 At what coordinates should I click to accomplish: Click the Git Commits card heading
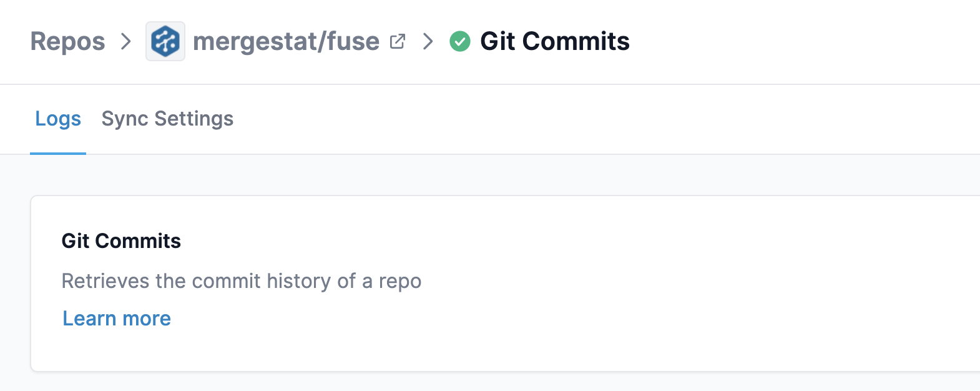tap(120, 241)
